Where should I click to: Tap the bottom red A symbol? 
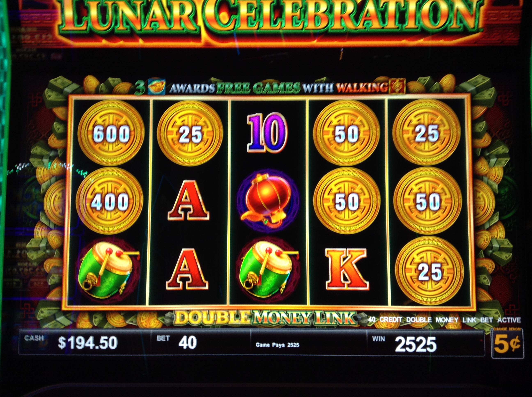click(187, 269)
